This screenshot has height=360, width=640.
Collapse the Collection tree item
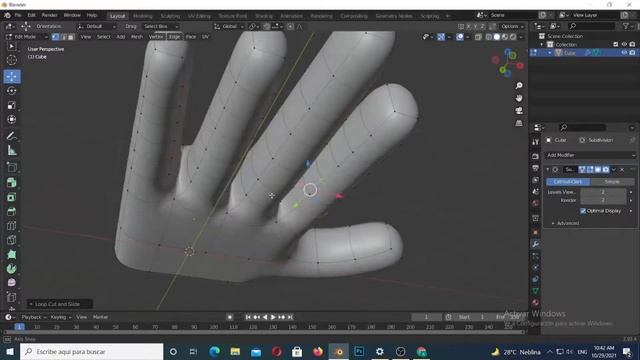(x=542, y=44)
